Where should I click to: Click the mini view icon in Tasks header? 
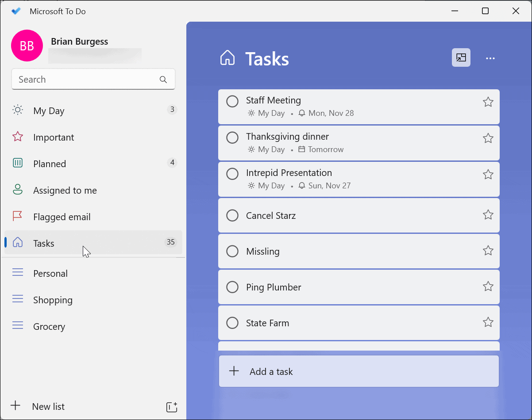click(x=461, y=58)
